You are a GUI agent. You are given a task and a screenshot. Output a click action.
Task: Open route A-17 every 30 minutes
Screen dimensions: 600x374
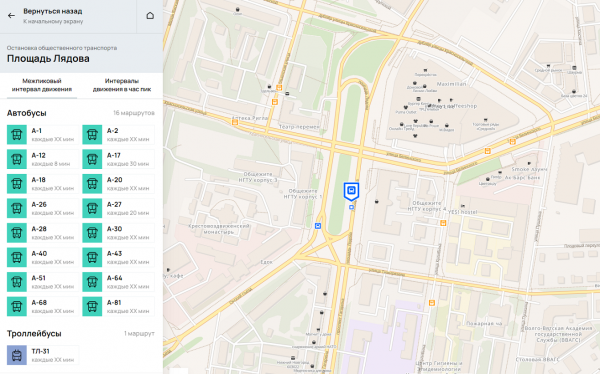coord(119,159)
